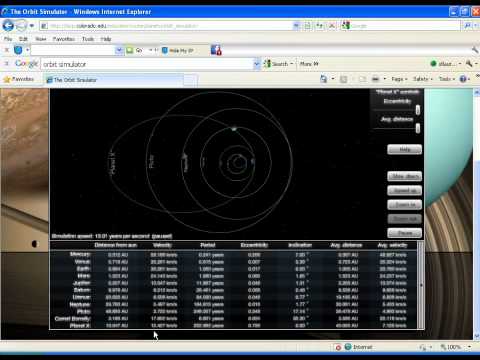
Task: Click the Hide My IP button
Action: 177,51
